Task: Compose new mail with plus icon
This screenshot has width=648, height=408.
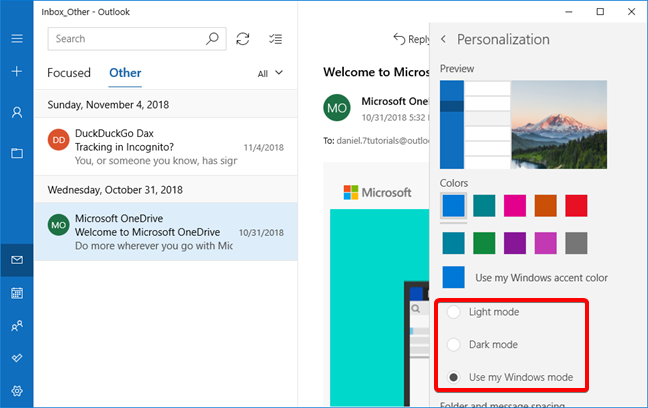Action: (x=17, y=71)
